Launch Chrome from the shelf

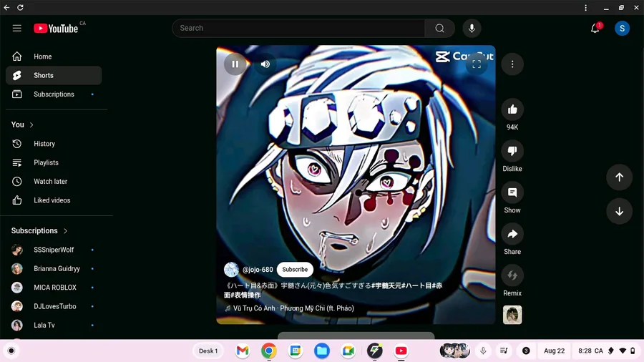point(268,351)
